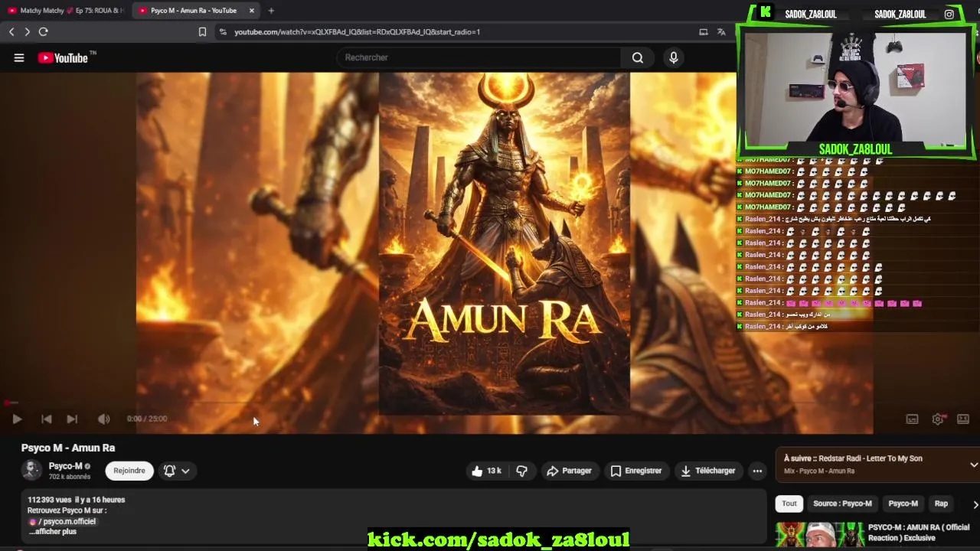Open the notification bell dropdown
This screenshot has width=980, height=551.
177,471
